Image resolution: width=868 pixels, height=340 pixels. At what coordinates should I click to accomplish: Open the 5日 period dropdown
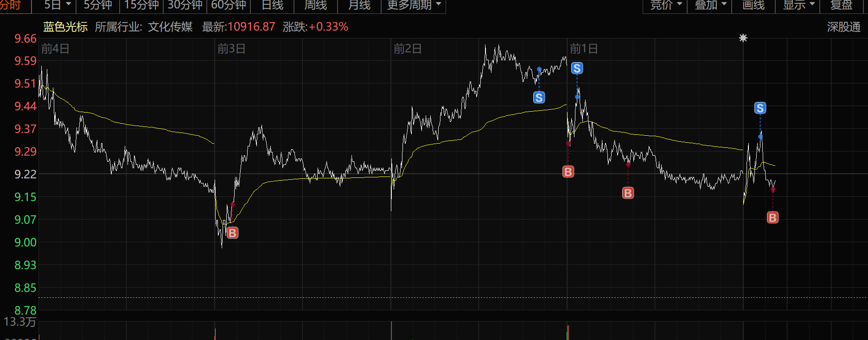pos(57,5)
